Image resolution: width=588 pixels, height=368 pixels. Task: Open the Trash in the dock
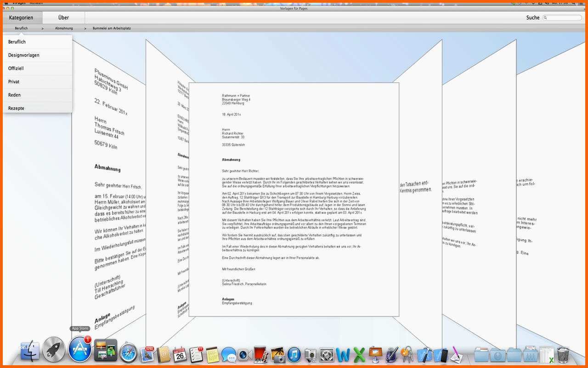[563, 354]
